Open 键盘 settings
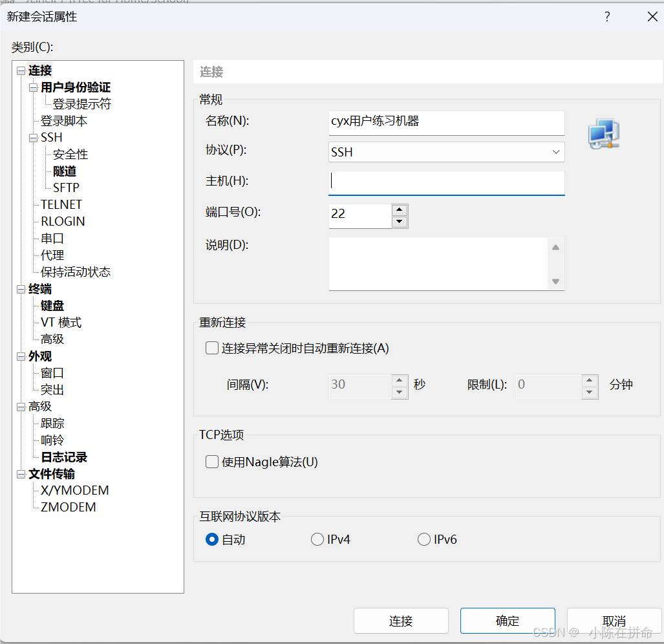Viewport: 664px width, 644px height. click(x=52, y=306)
